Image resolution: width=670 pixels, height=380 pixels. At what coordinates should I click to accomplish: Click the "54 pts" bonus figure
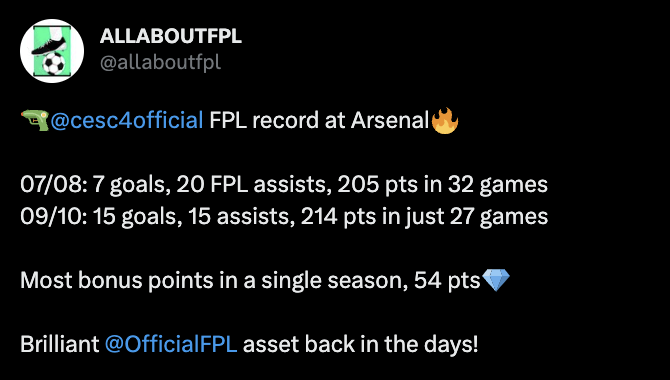447,281
